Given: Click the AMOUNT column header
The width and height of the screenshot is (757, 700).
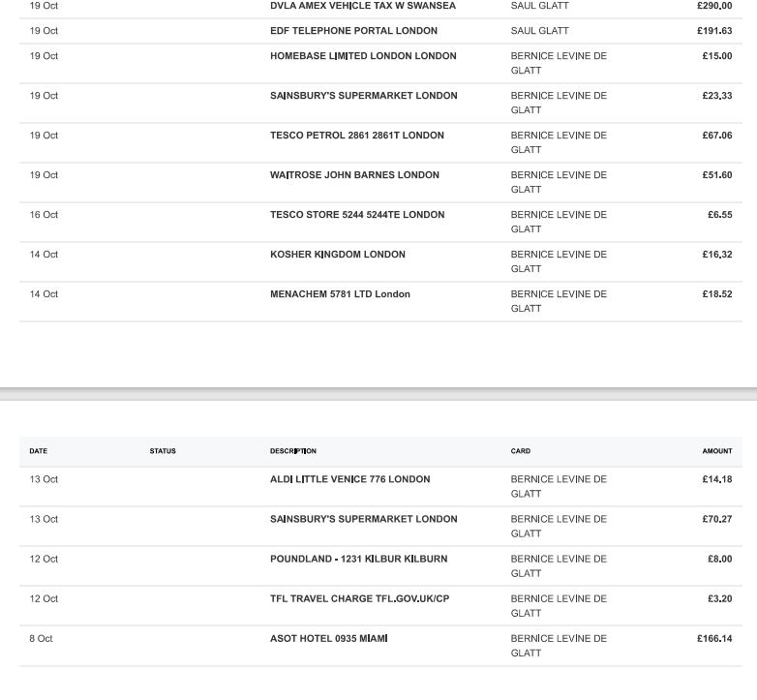Looking at the screenshot, I should click(x=717, y=451).
